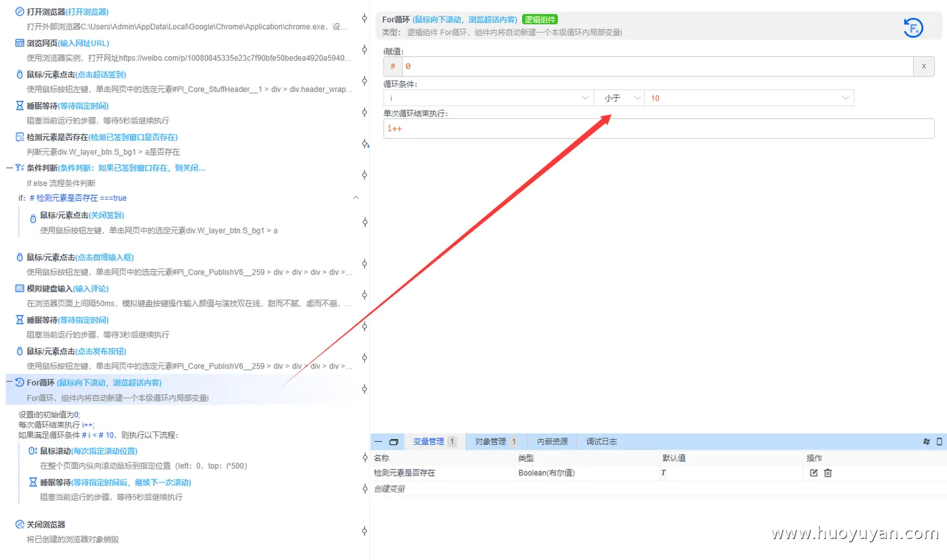
Task: Click the hourglass icon of the 继续下一次滚动 sleep step
Action: tap(33, 482)
